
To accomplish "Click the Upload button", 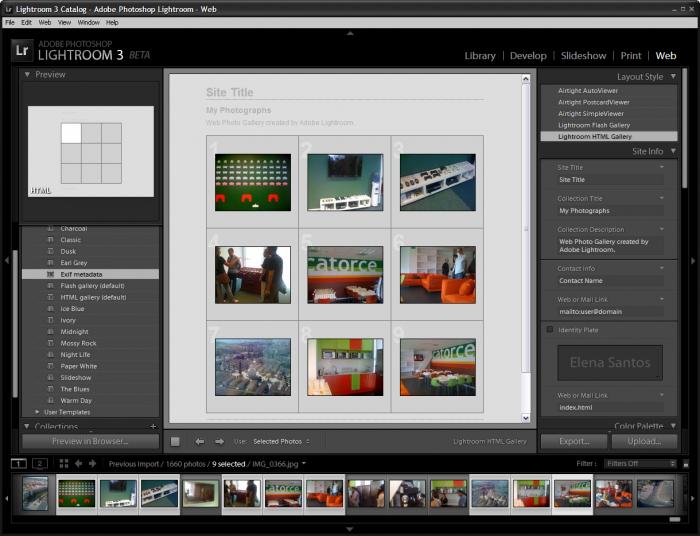I will [644, 441].
